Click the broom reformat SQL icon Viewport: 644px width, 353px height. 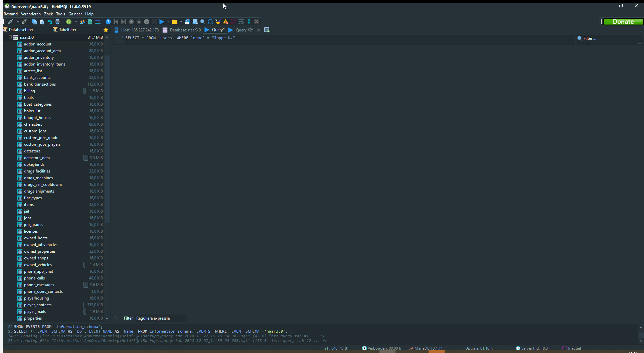coord(218,22)
